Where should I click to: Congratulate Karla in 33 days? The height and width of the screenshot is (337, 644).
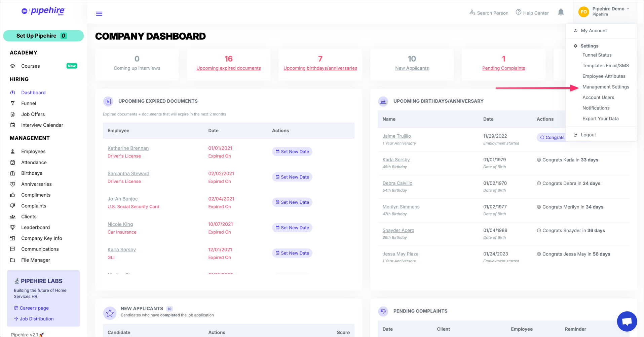pyautogui.click(x=567, y=160)
